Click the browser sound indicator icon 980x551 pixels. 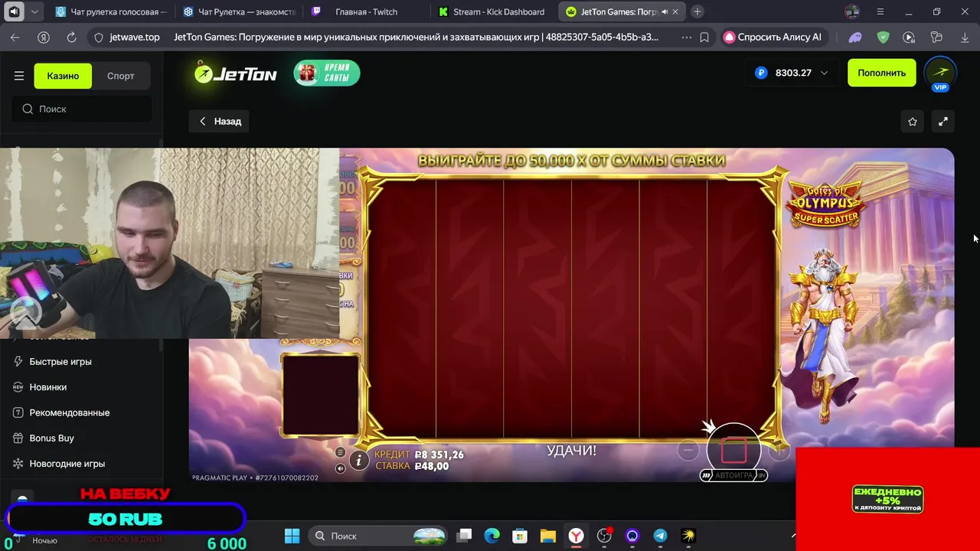coord(14,11)
